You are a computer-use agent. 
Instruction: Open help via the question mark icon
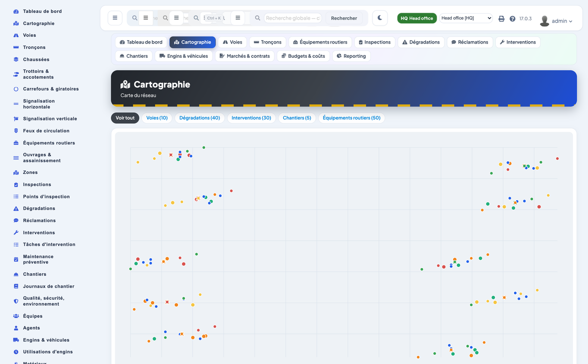(x=513, y=19)
